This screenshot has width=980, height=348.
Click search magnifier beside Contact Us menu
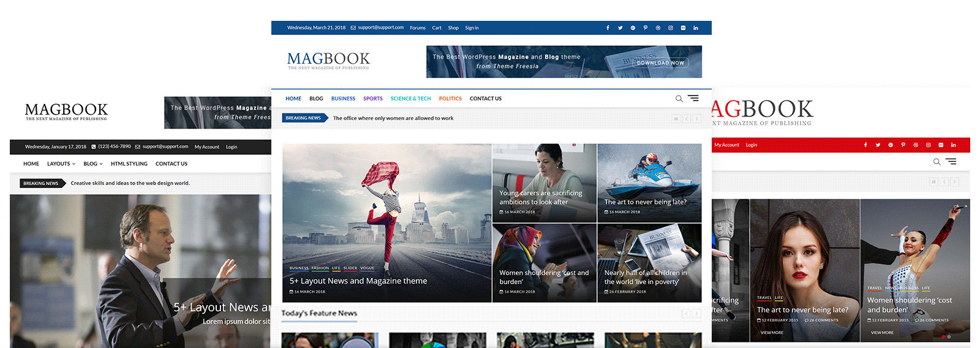(679, 99)
